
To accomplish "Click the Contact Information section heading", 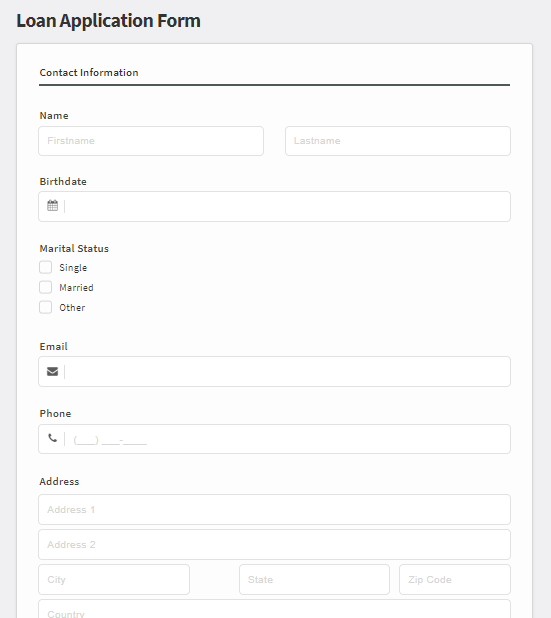I will pyautogui.click(x=89, y=73).
